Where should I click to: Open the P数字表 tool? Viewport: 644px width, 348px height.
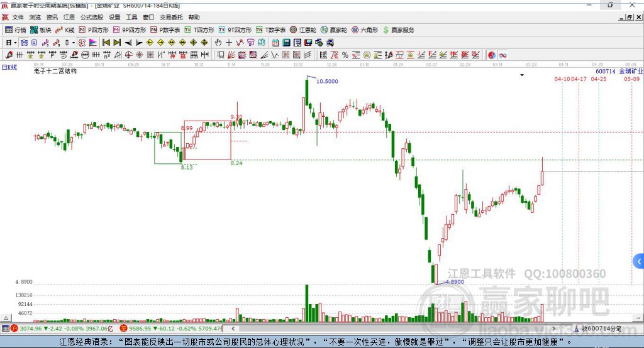(x=165, y=30)
